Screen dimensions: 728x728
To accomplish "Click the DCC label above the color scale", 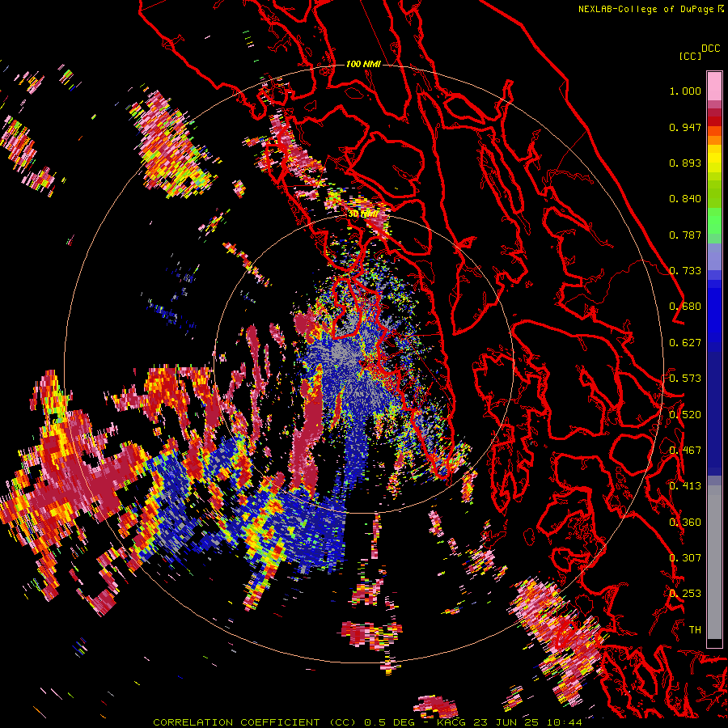I will click(711, 49).
